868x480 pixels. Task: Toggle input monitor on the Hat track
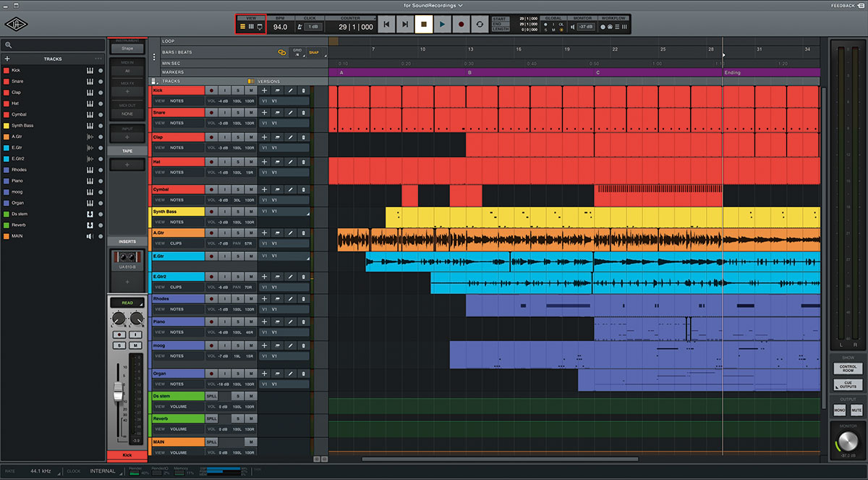(225, 161)
